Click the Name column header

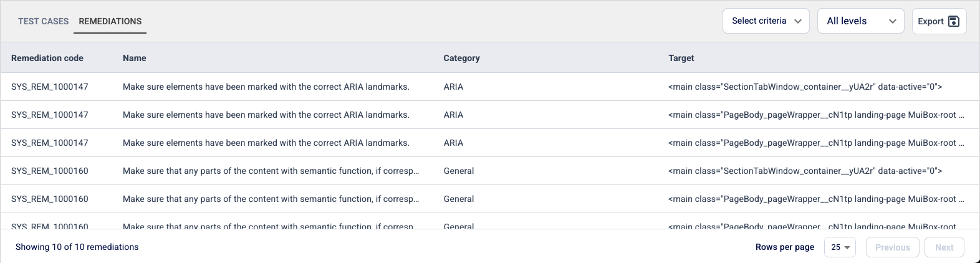pyautogui.click(x=135, y=58)
